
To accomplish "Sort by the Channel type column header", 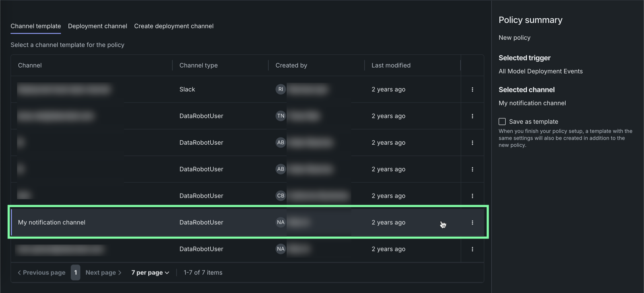I will click(198, 66).
